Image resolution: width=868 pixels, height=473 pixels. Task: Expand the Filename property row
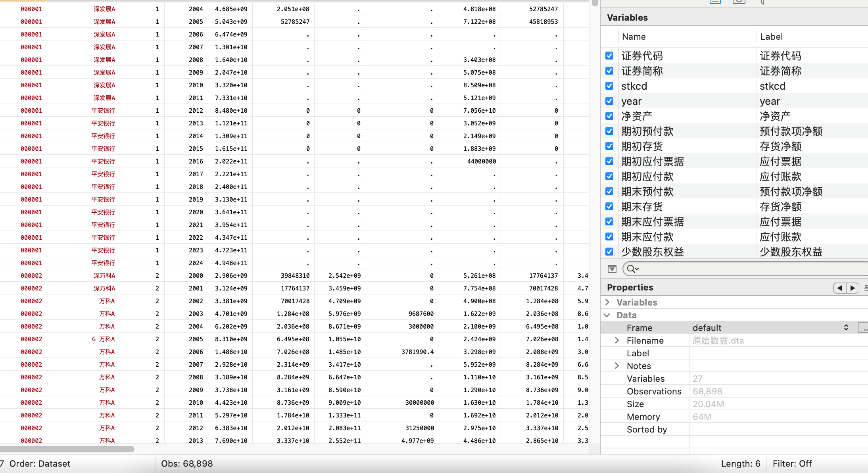(x=617, y=340)
